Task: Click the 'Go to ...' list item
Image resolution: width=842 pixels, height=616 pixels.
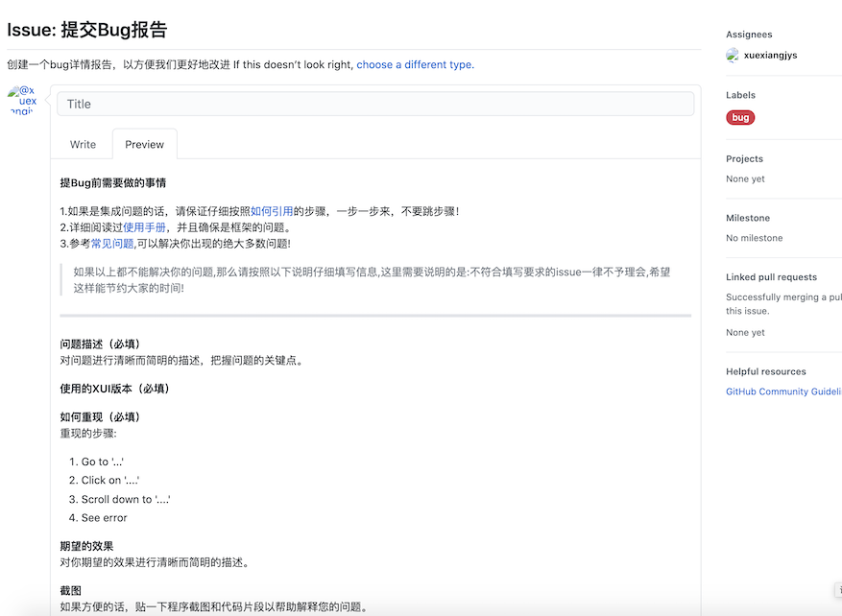Action: [x=103, y=462]
